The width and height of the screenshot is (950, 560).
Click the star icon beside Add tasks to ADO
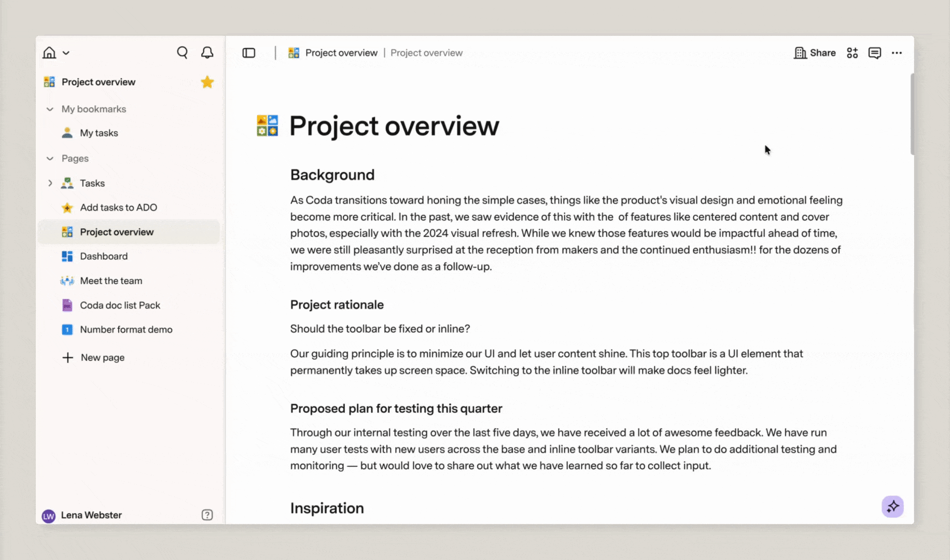click(x=67, y=208)
